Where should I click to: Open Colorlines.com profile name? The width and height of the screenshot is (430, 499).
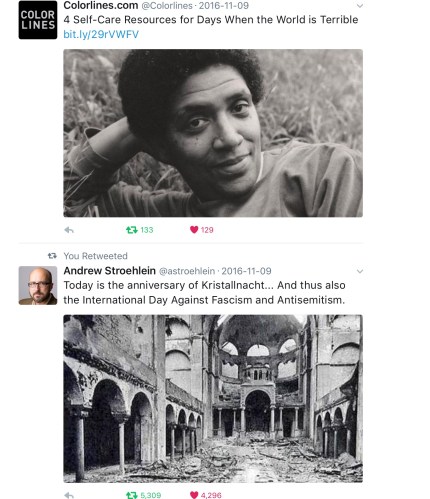(101, 5)
